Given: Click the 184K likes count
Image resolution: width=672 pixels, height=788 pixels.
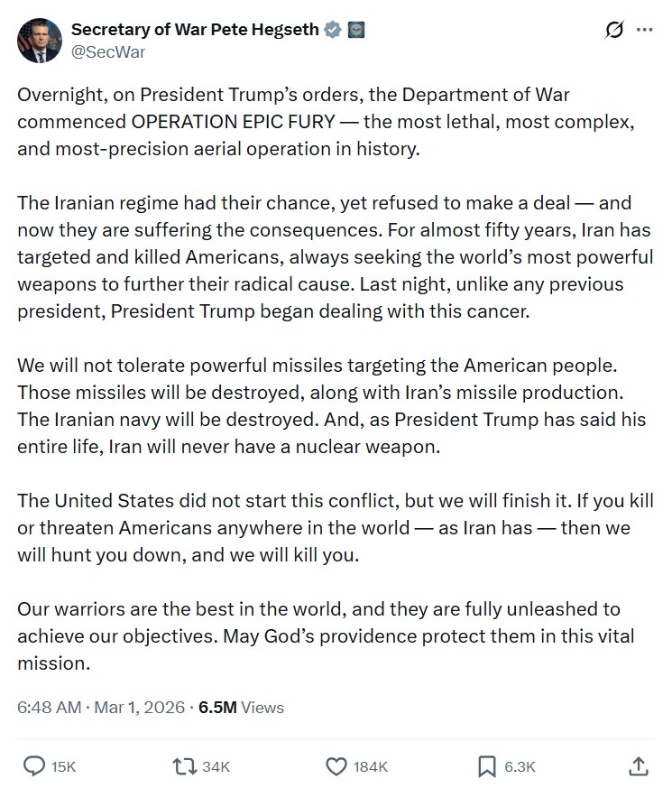Looking at the screenshot, I should coord(370,766).
